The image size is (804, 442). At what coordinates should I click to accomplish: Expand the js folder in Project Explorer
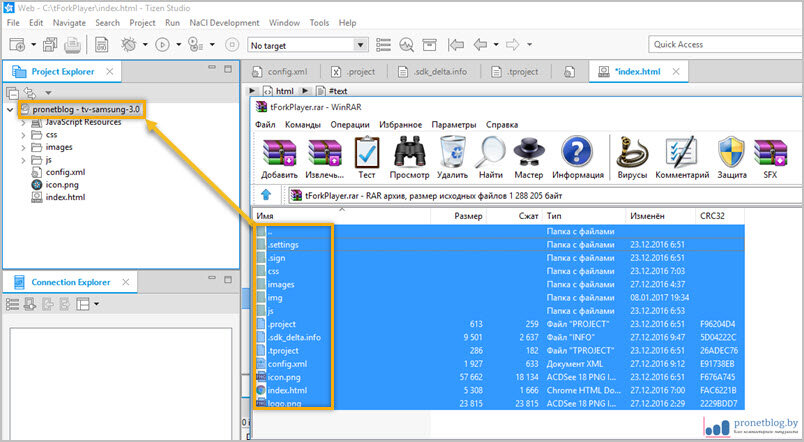pyautogui.click(x=23, y=160)
